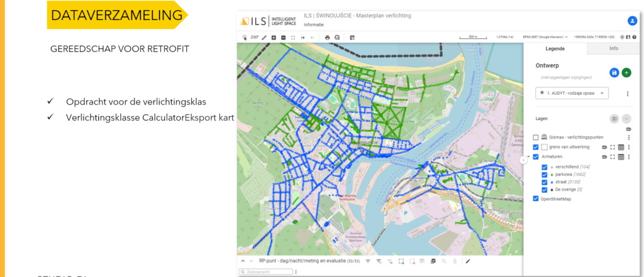This screenshot has height=277, width=644.
Task: Click the Informatie link in header
Action: 313,24
